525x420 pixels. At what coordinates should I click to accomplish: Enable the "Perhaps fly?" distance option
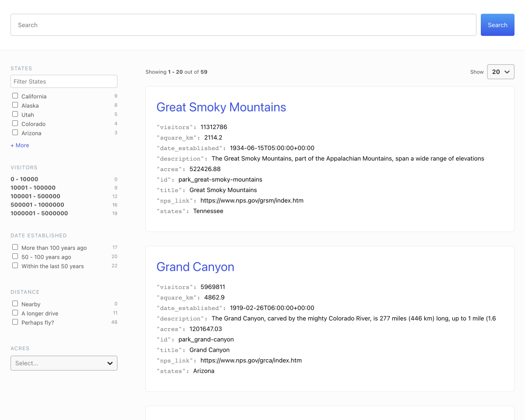(x=15, y=322)
